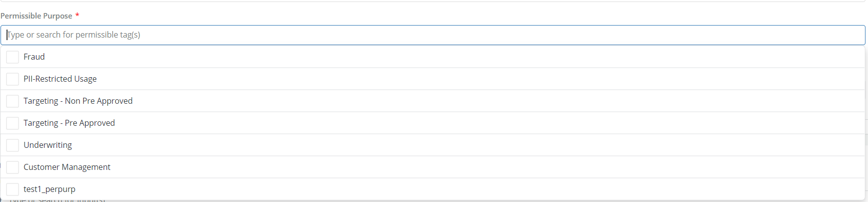Viewport: 868px width, 202px height.
Task: Pick the Targeting - Non Pre Approved label
Action: 78,101
